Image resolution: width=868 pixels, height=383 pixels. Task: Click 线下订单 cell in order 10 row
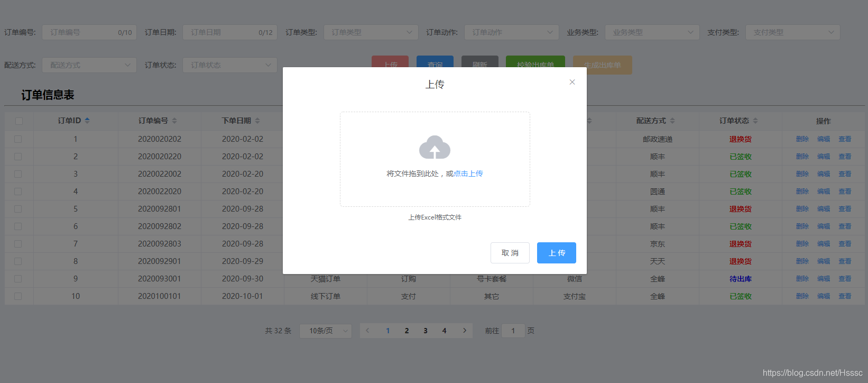pos(326,296)
